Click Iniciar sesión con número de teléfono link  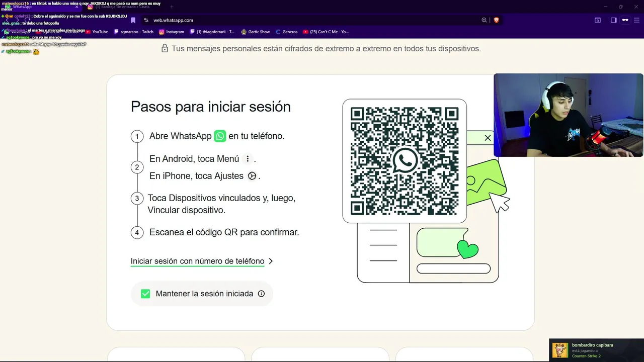tap(197, 261)
